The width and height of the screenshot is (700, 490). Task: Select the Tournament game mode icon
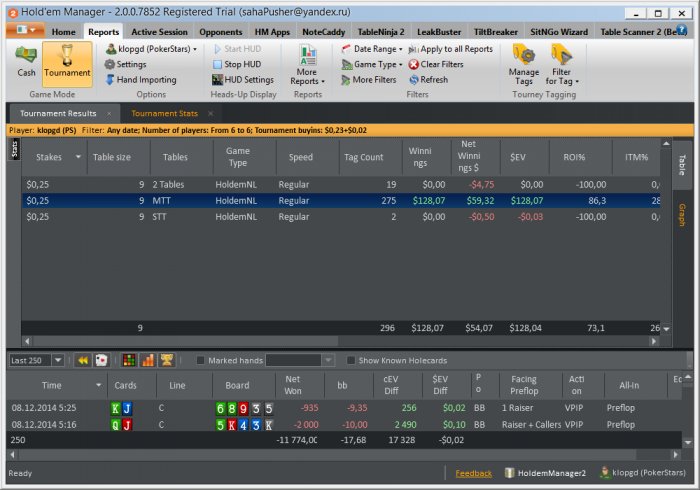click(x=67, y=60)
